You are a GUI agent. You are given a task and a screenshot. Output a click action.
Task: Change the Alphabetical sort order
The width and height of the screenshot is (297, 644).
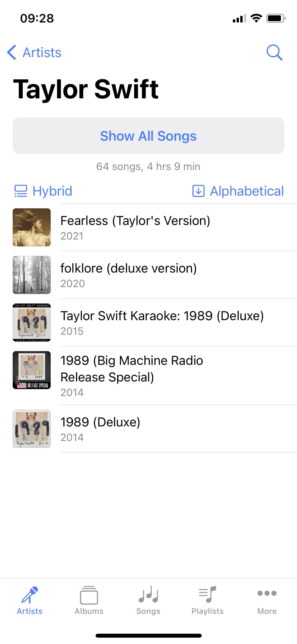coord(238,191)
